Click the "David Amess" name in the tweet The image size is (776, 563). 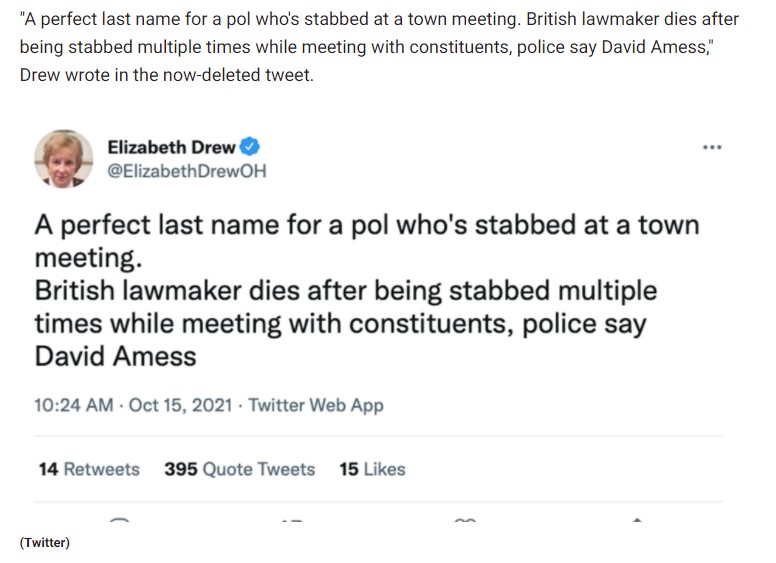pyautogui.click(x=115, y=356)
